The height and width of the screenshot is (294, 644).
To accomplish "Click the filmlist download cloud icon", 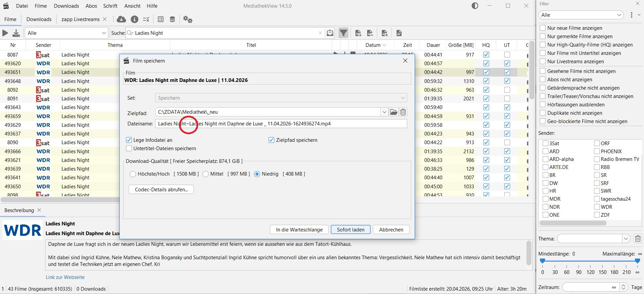I will tap(121, 19).
